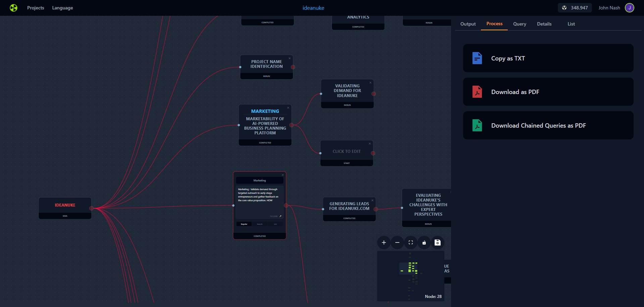
Task: Open the Language menu
Action: coord(62,8)
